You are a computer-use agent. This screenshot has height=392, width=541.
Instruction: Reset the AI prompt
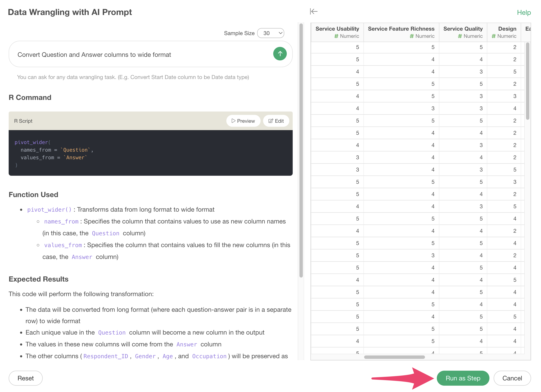click(x=26, y=378)
